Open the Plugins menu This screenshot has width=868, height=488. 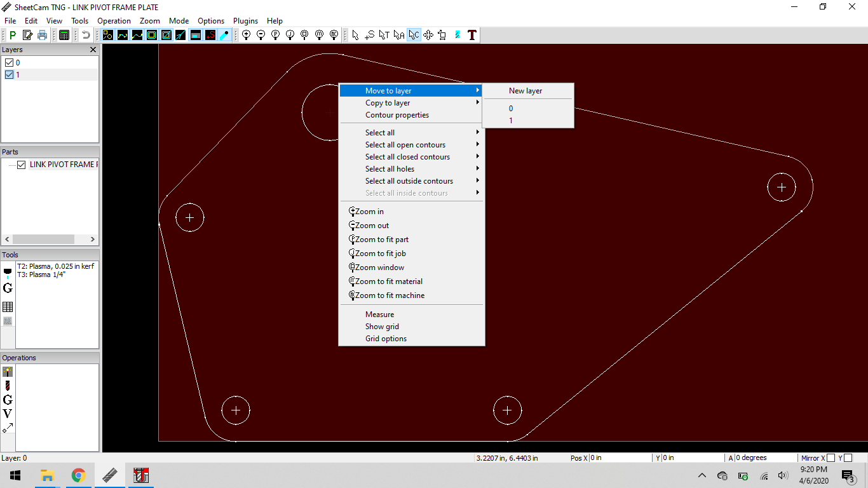coord(245,21)
